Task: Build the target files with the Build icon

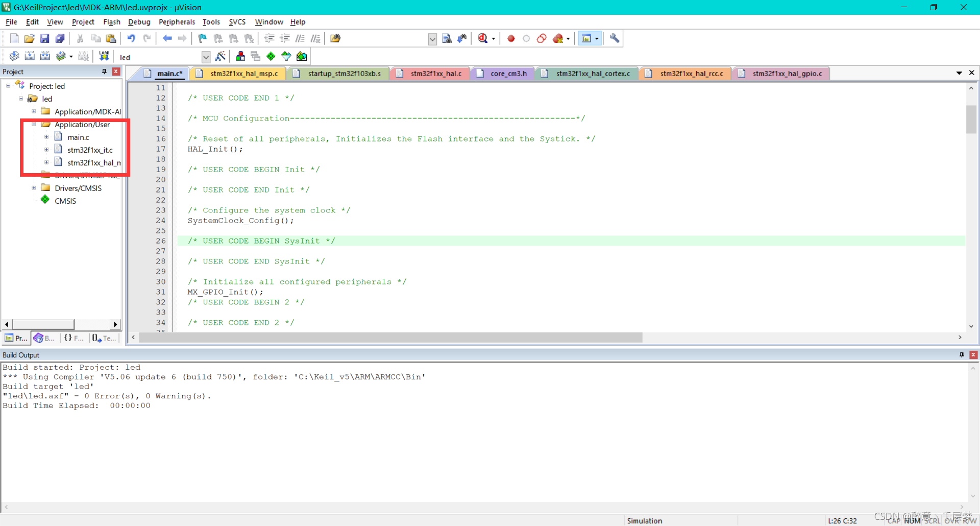Action: (30, 56)
